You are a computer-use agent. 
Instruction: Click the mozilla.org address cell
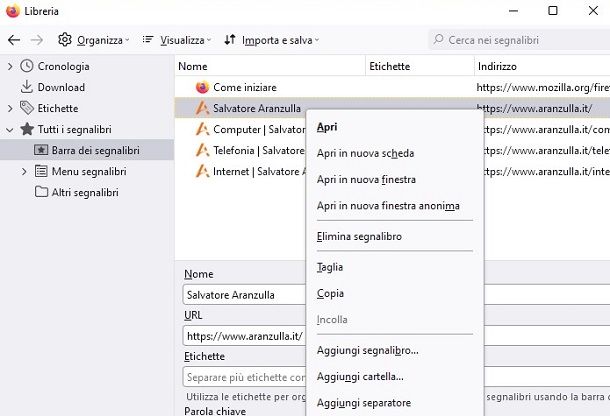tap(543, 88)
